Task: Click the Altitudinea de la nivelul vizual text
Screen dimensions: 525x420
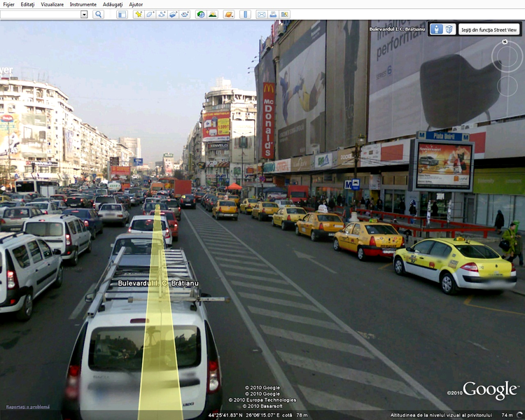Action: [441, 415]
